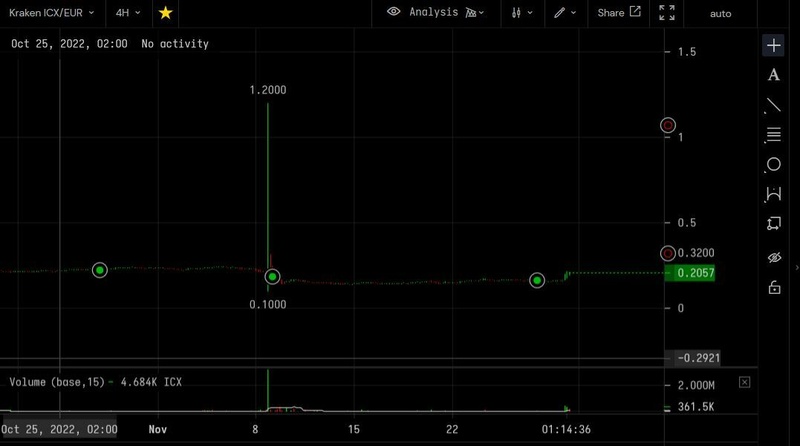Click the Oct 25, 2022, 02:00 time axis label
Image resolution: width=800 pixels, height=446 pixels.
[59, 430]
